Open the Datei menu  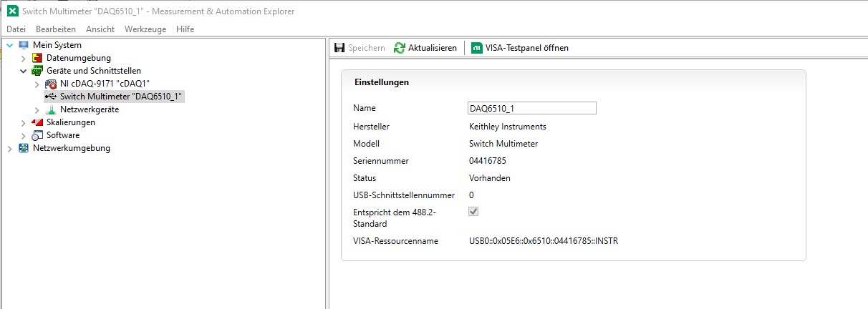pos(16,29)
